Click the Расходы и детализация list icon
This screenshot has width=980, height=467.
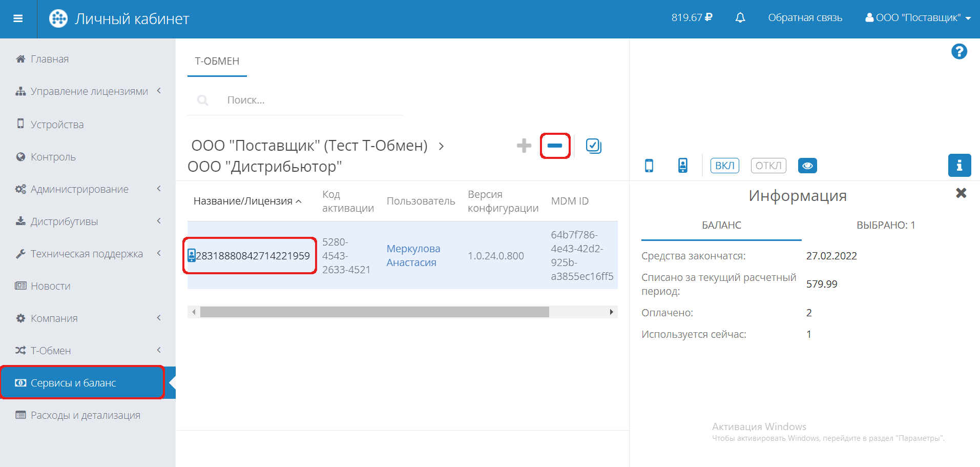click(x=20, y=415)
